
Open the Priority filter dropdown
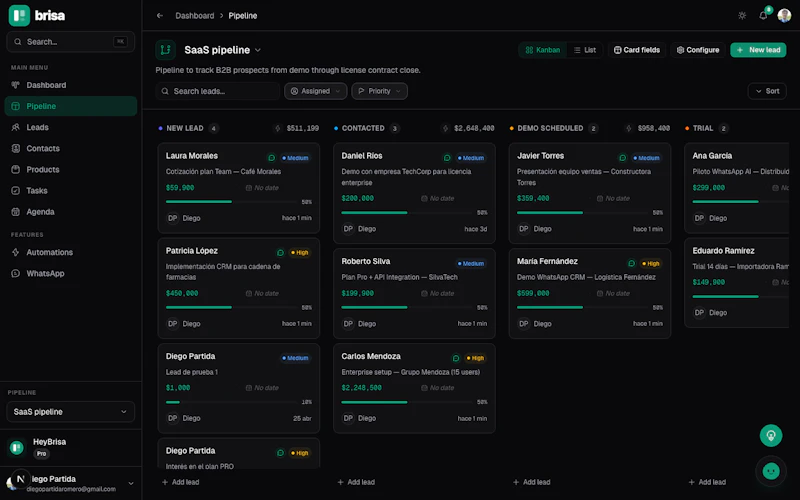click(380, 91)
